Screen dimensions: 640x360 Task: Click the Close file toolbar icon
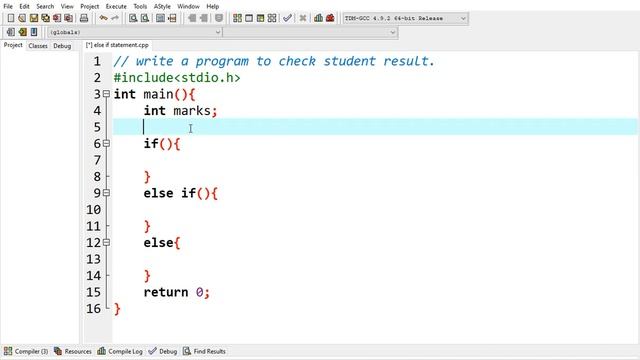click(x=57, y=18)
